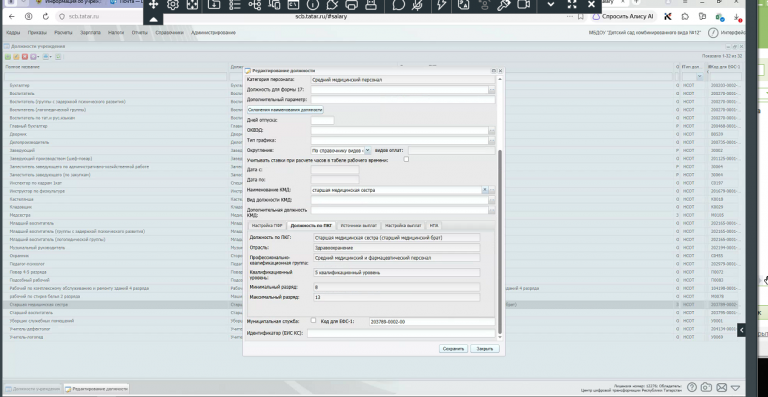Click the help question mark icon at bottom right

tap(692, 388)
